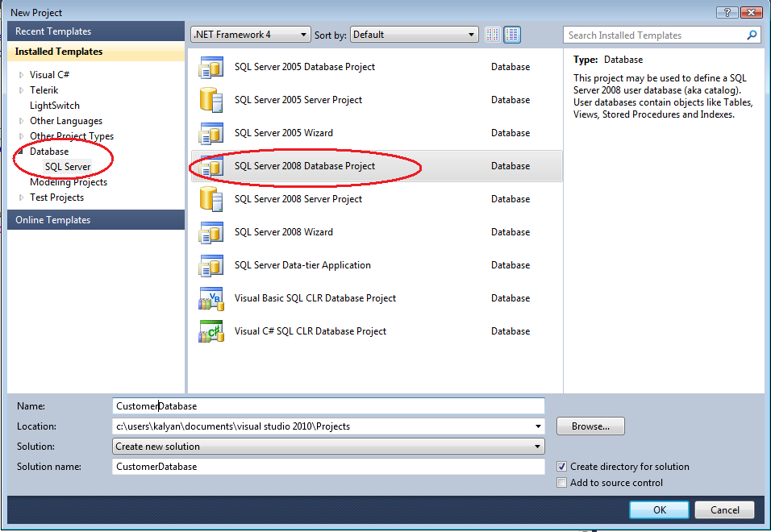The width and height of the screenshot is (771, 532).
Task: Select 'SQL Server Data-tier Application' template
Action: pyautogui.click(x=376, y=265)
